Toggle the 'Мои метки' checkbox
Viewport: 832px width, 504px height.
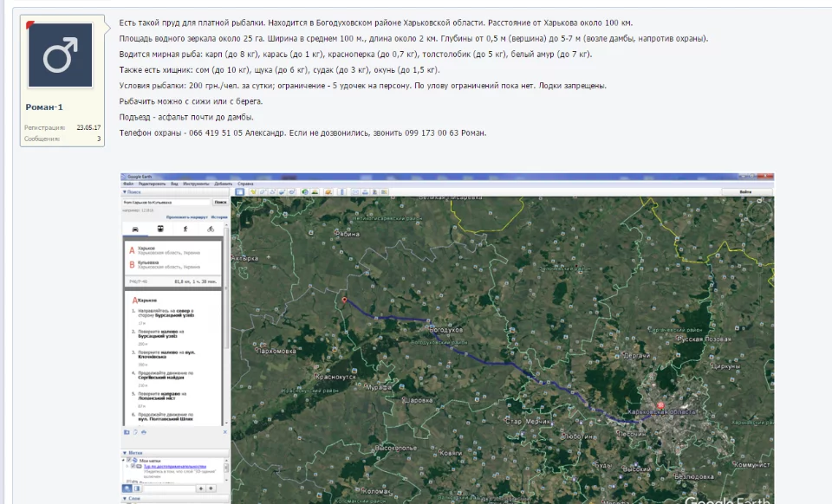130,460
